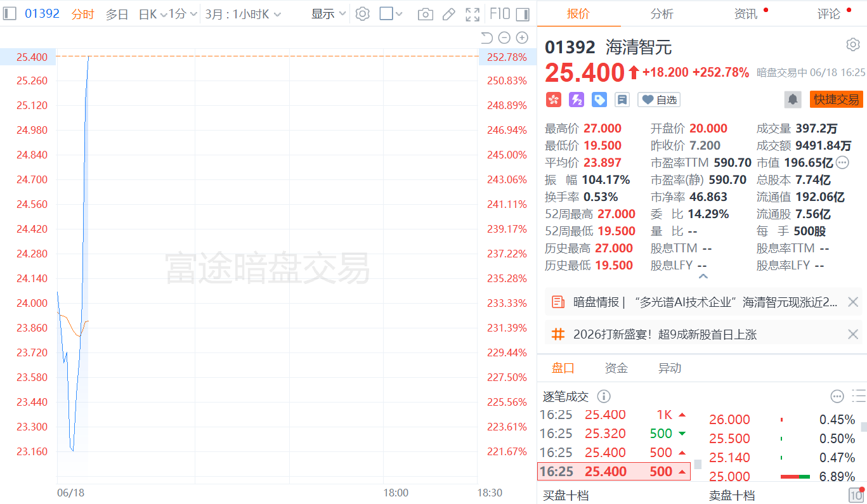
Task: Switch to the 异动 sub-tab
Action: coord(669,368)
